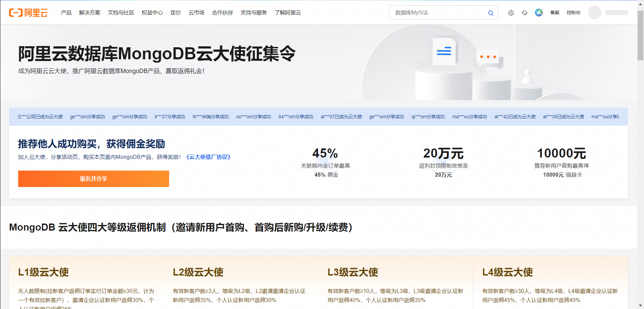Screen dimensions: 644x309
Task: Click the L4级云大使 card title
Action: click(x=507, y=272)
